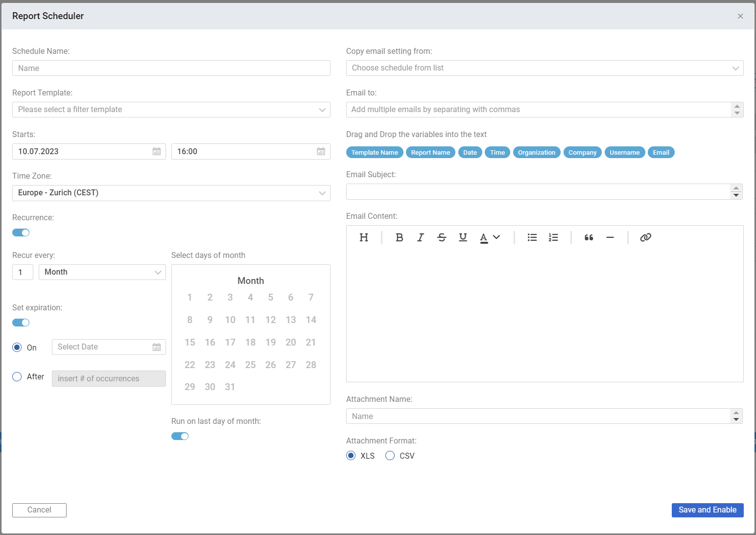Open the Time Zone dropdown
The image size is (756, 535).
click(x=171, y=193)
